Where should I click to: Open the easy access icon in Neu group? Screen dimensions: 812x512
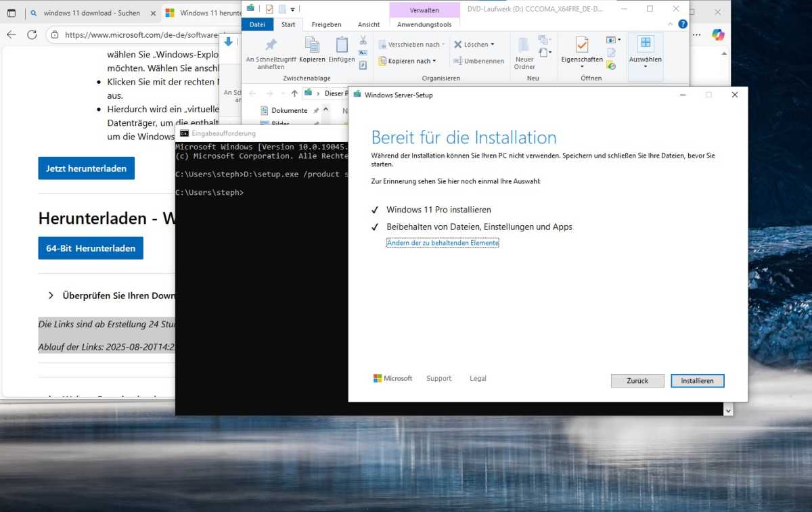[x=544, y=53]
